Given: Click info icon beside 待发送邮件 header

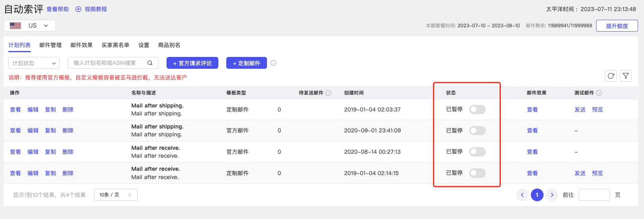Looking at the screenshot, I should (328, 93).
